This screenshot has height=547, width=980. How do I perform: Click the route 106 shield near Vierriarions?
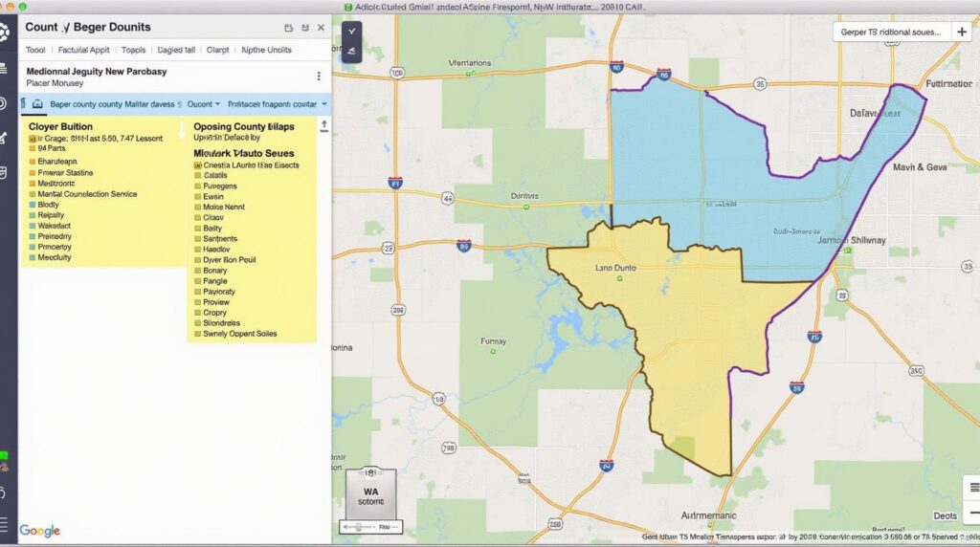point(397,73)
